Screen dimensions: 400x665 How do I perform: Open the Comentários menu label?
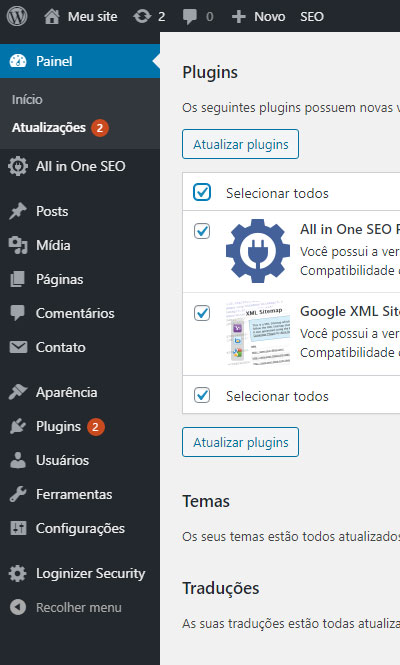tap(75, 313)
